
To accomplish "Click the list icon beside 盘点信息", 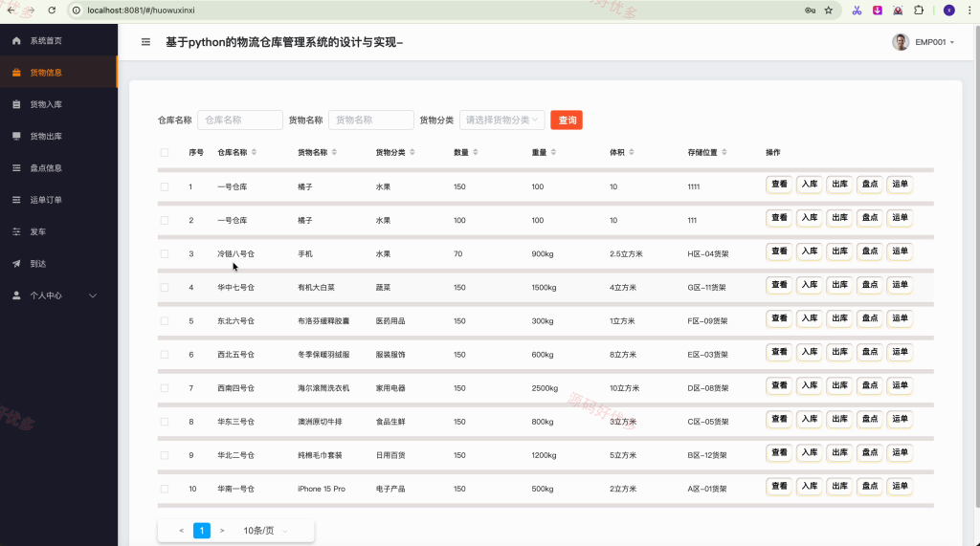I will 16,168.
